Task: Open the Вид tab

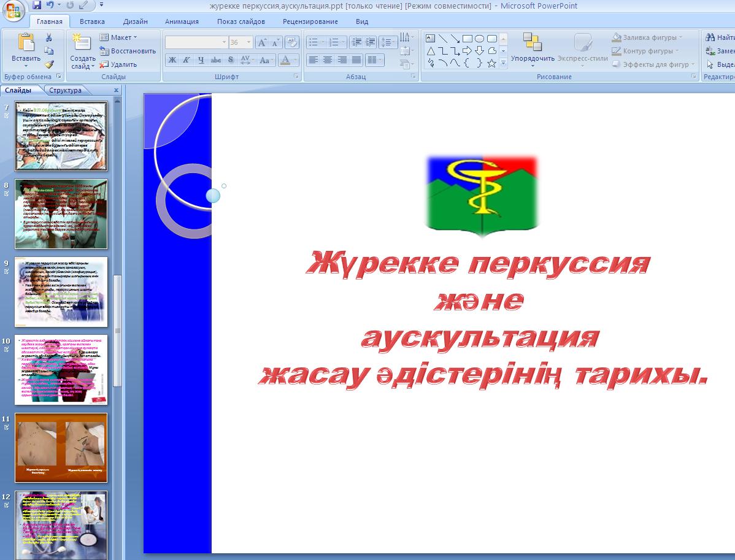Action: click(362, 21)
